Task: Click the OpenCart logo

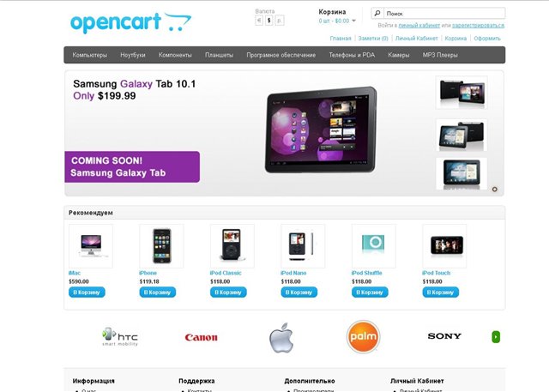Action: tap(130, 22)
